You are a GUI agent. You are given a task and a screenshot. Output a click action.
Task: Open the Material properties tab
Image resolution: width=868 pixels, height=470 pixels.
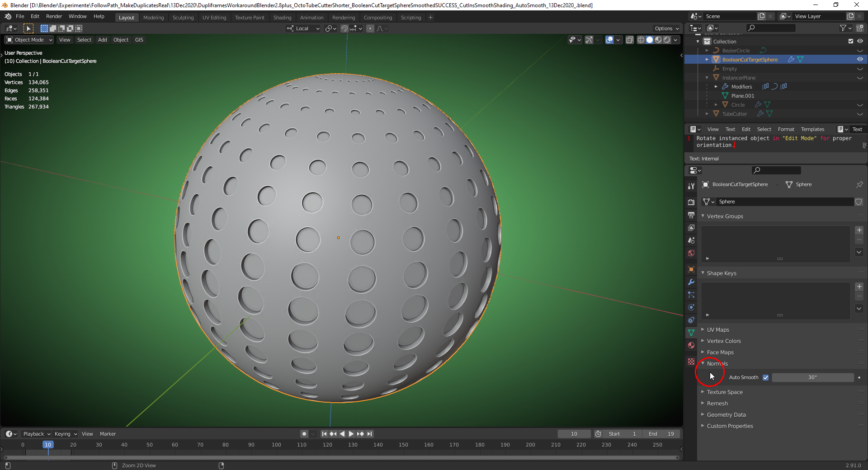coord(691,345)
